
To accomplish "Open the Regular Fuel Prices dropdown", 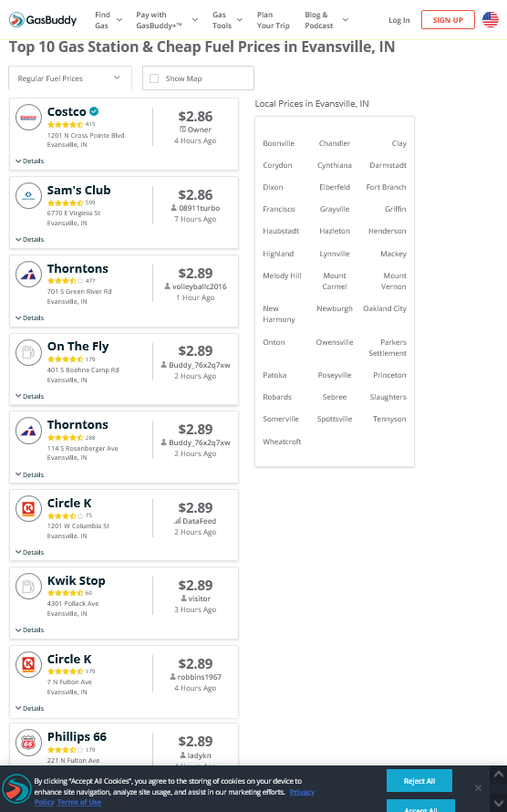I will pyautogui.click(x=70, y=78).
